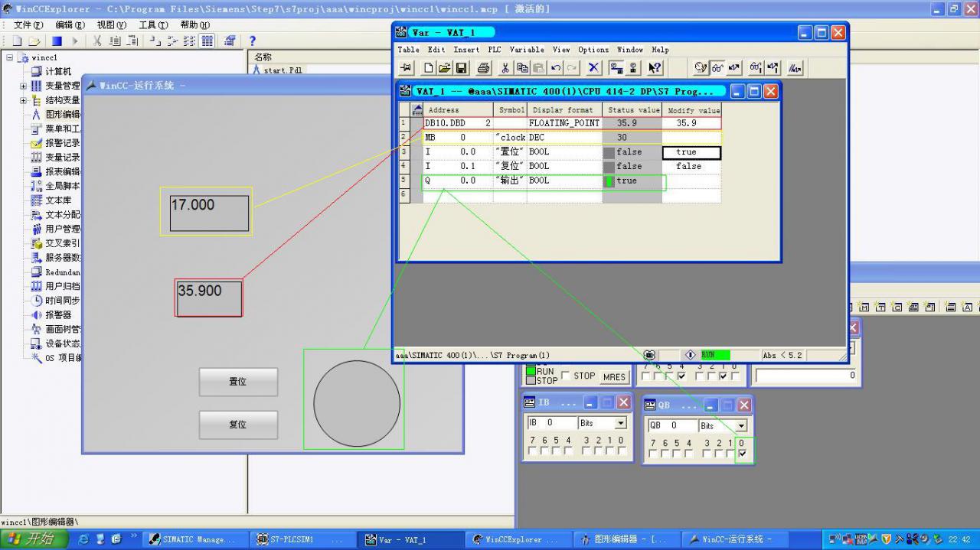
Task: Check bit 3 checkbox in the QB window
Action: [707, 454]
